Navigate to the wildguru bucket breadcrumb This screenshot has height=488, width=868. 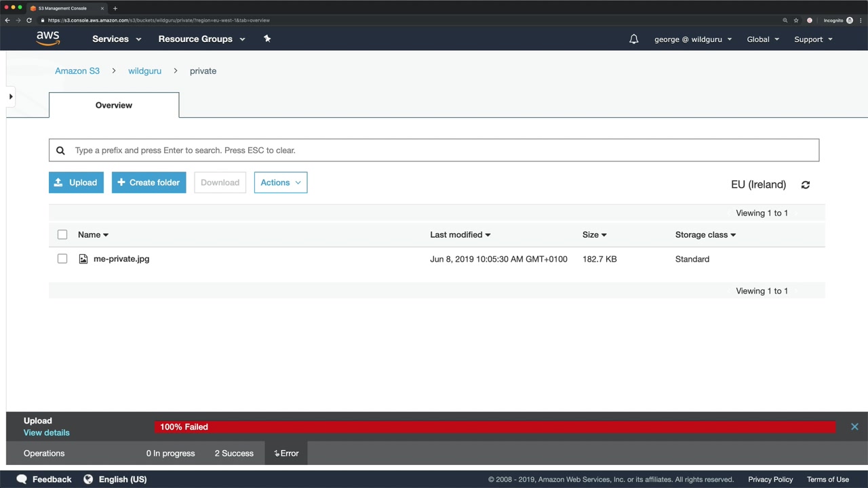[x=144, y=70]
